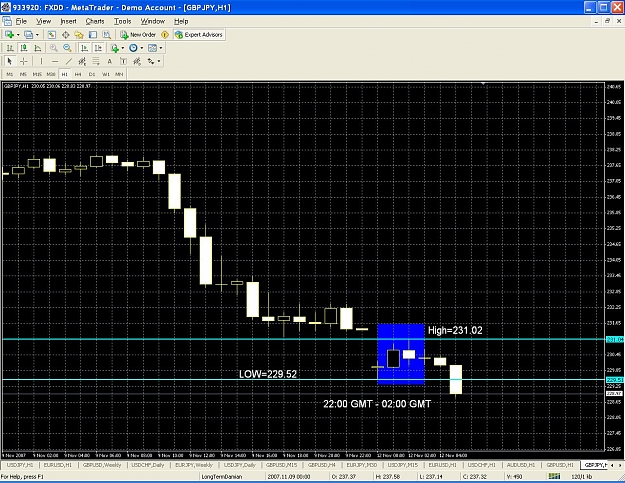Select the trendline drawing tool
Screen dimensions: 625x483
click(69, 61)
